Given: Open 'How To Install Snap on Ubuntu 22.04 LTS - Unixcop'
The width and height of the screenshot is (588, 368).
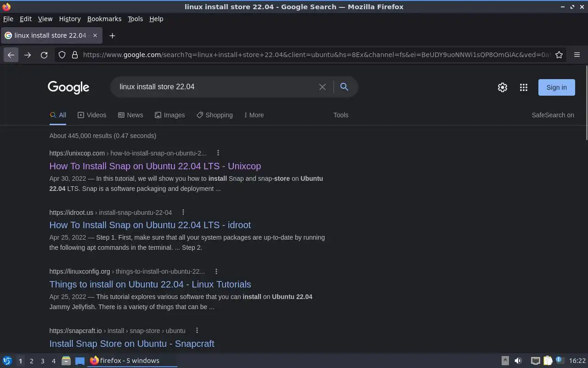Looking at the screenshot, I should [x=155, y=166].
